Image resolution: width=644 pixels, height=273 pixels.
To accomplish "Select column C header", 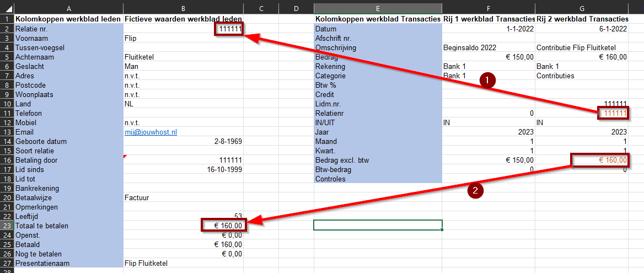I will tap(261, 9).
